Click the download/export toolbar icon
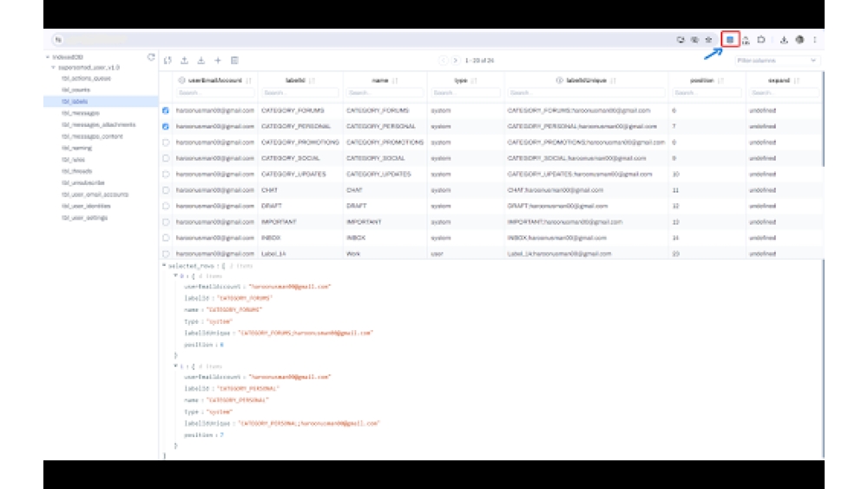868x489 pixels. point(201,60)
